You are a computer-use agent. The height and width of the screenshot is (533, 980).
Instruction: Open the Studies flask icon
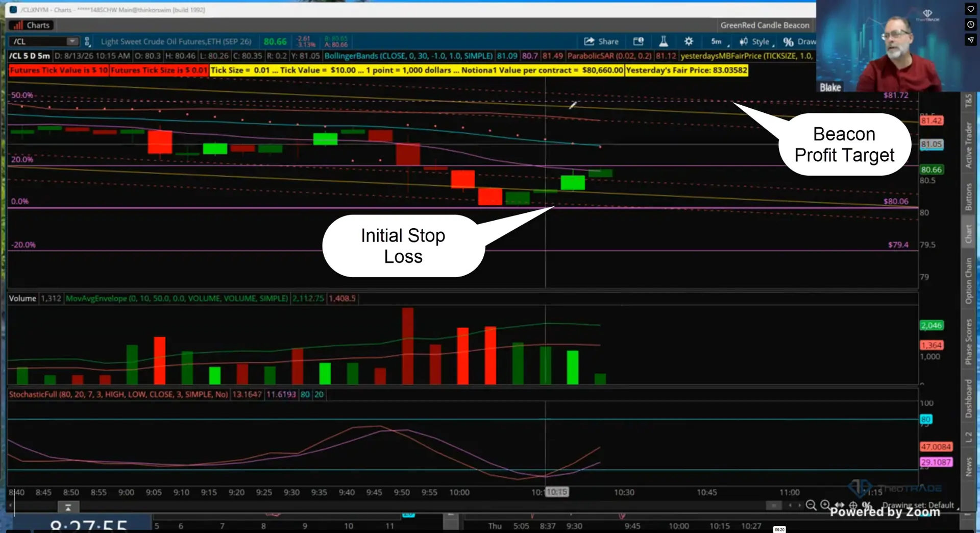664,41
